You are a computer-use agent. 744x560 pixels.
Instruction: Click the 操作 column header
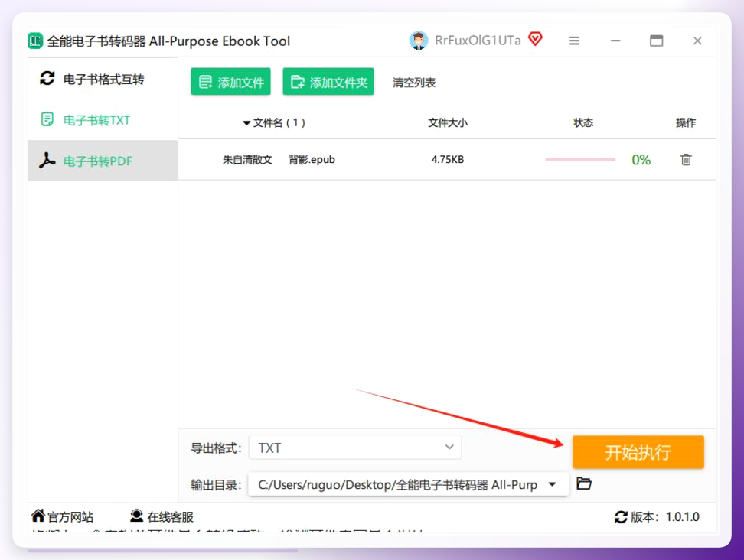(x=686, y=123)
